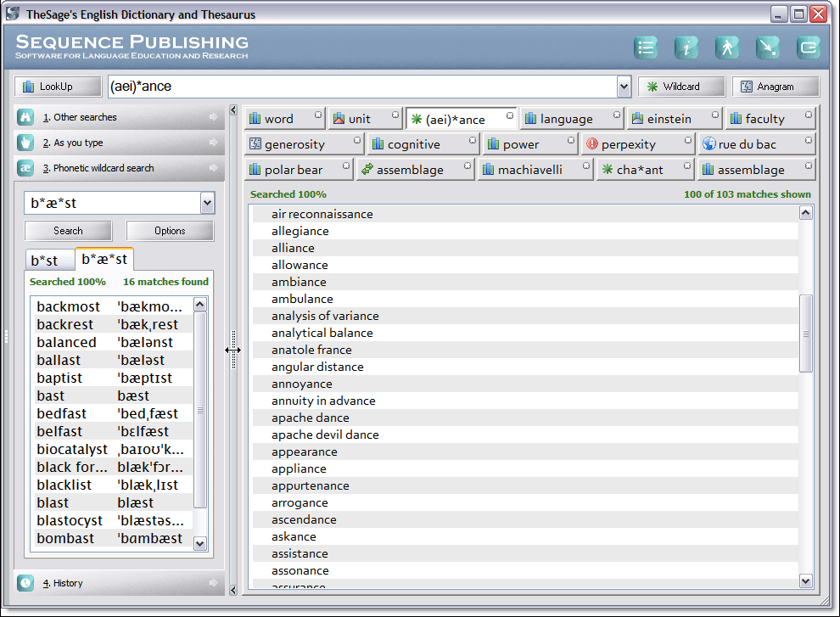Screen dimensions: 840x617
Task: Click the Wildcard button
Action: pyautogui.click(x=680, y=87)
